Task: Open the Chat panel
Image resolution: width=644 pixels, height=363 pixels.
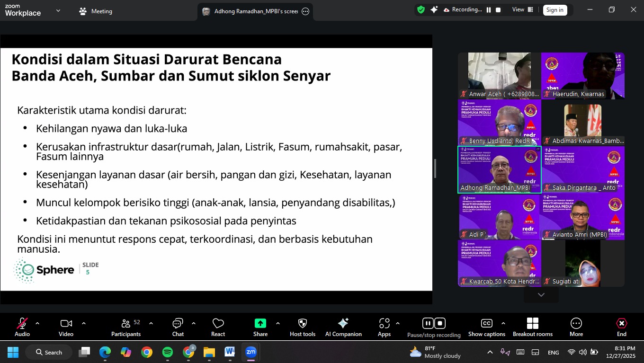Action: 178,327
